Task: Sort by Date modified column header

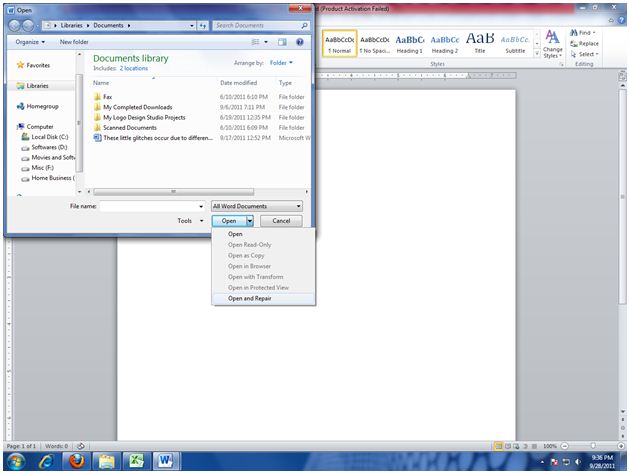Action: pyautogui.click(x=239, y=83)
